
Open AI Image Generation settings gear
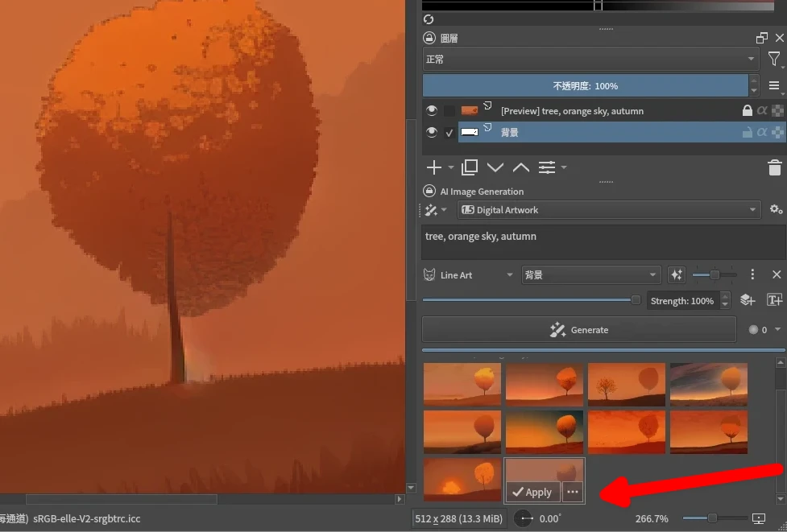point(775,209)
